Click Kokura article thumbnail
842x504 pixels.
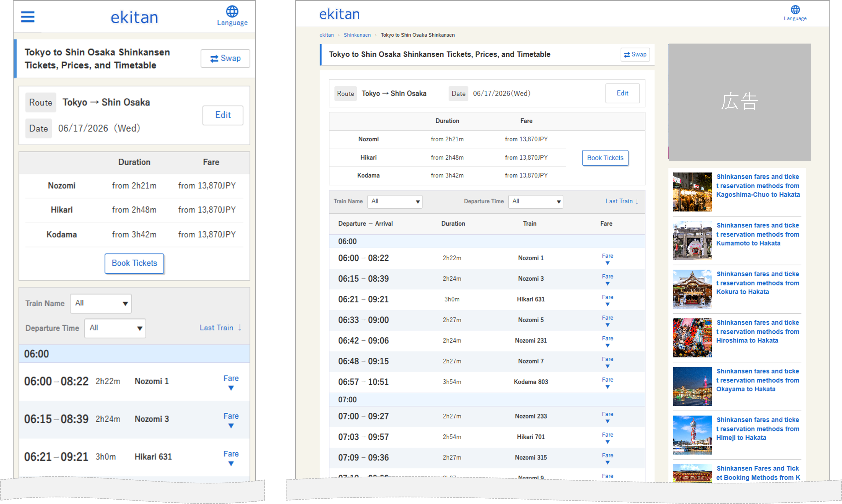[692, 289]
